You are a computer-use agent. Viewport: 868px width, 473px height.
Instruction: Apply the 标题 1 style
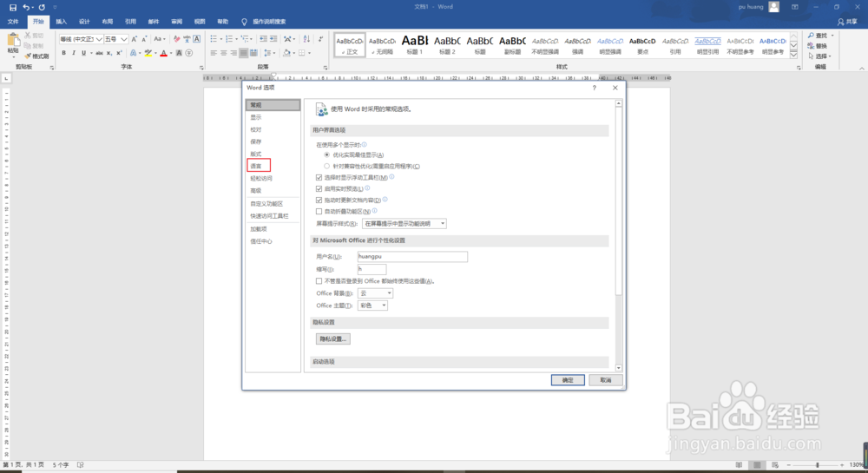click(x=415, y=45)
